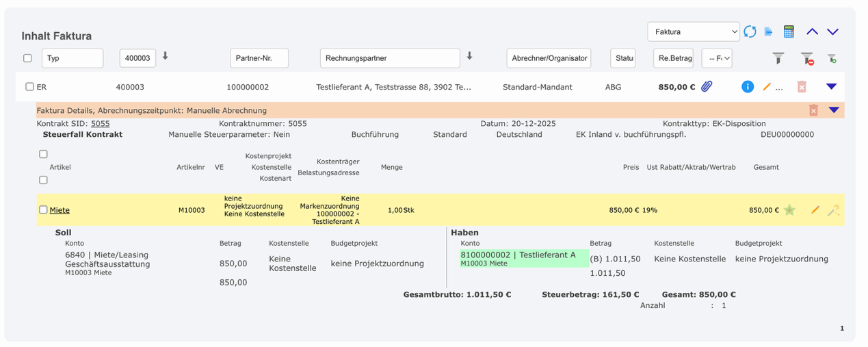
Task: Open Kontrakt SID 5055 link
Action: [100, 124]
